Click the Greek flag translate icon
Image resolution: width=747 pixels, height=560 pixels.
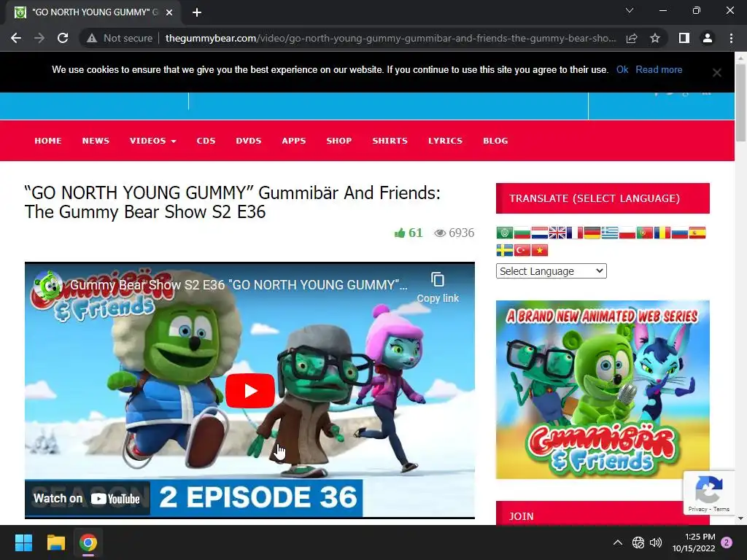pos(610,233)
